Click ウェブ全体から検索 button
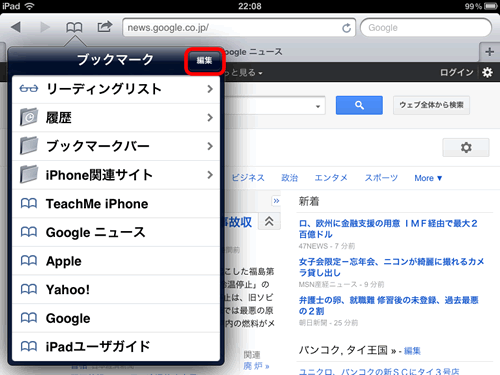This screenshot has height=375, width=500. pyautogui.click(x=431, y=105)
